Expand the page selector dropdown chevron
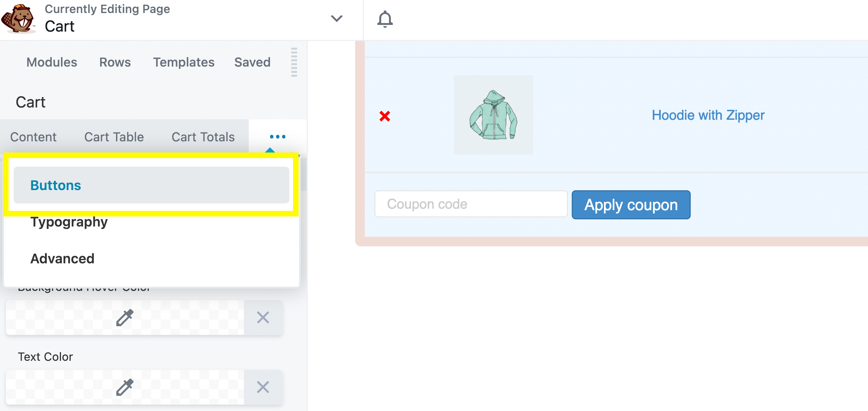The width and height of the screenshot is (868, 411). [x=336, y=19]
